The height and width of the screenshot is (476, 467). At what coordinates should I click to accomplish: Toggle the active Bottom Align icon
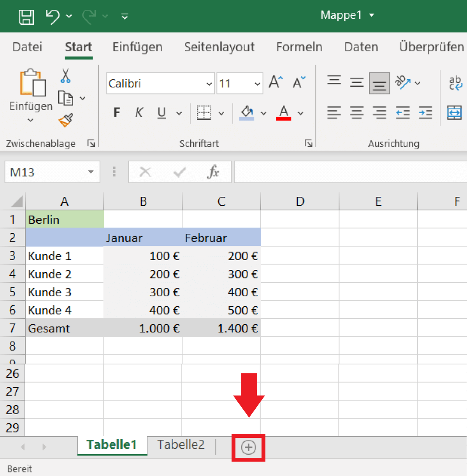pos(379,83)
